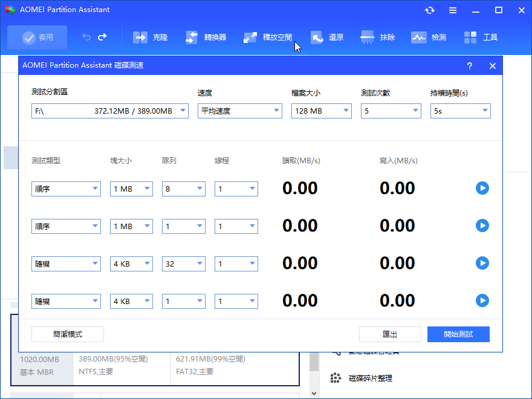The width and height of the screenshot is (532, 399).
Task: Click the 寫入(MB/s) column header
Action: pyautogui.click(x=398, y=160)
